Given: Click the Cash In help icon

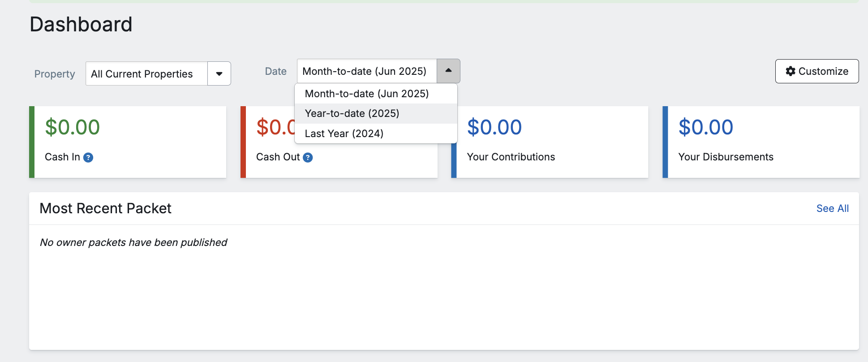Looking at the screenshot, I should point(88,157).
